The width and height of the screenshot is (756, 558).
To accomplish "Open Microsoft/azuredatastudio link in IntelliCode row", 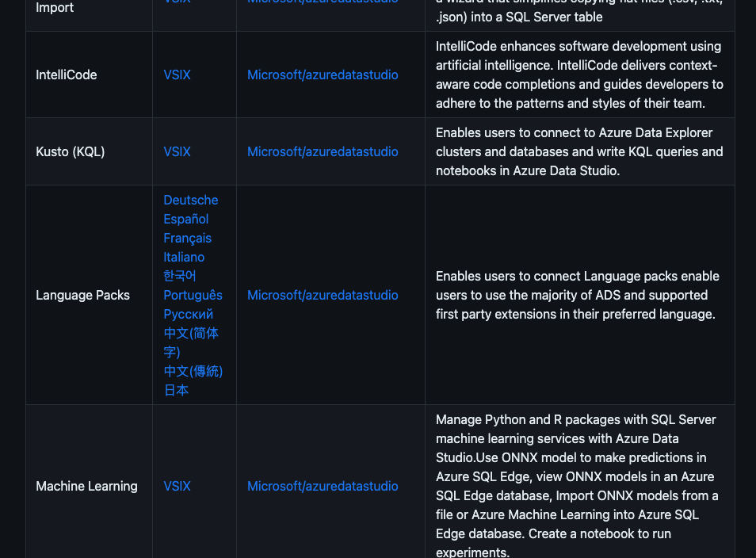I will [x=323, y=75].
